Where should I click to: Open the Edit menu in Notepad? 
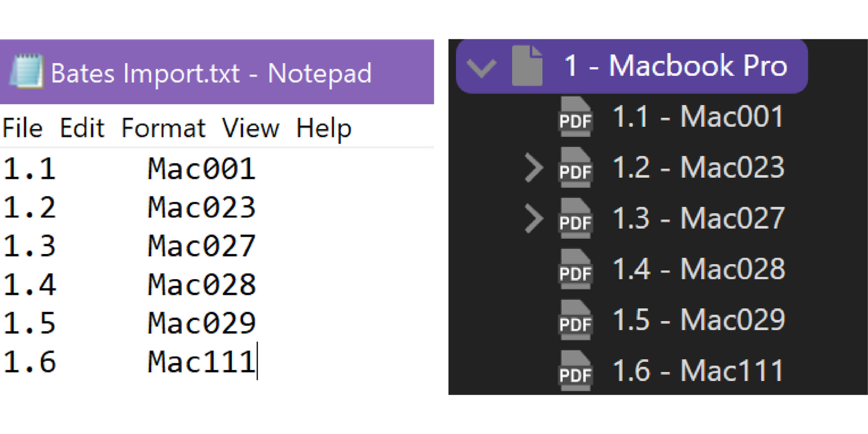point(82,128)
